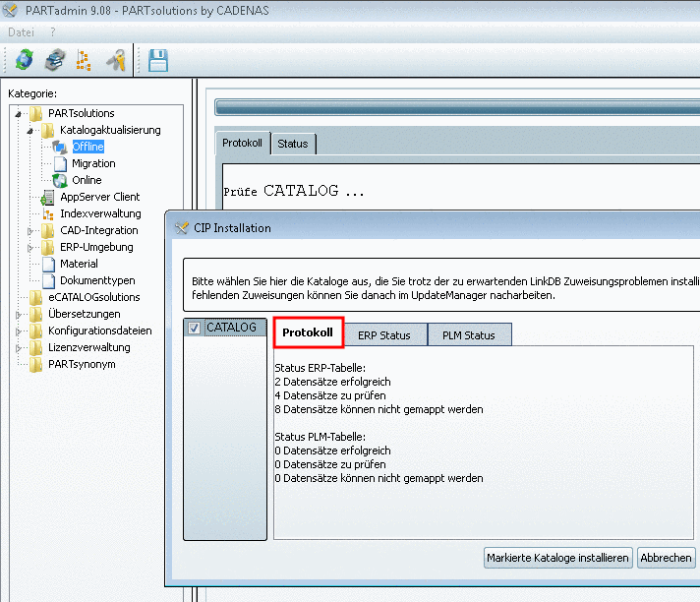
Task: Click Markierte Kataloge installieren button
Action: pos(558,558)
